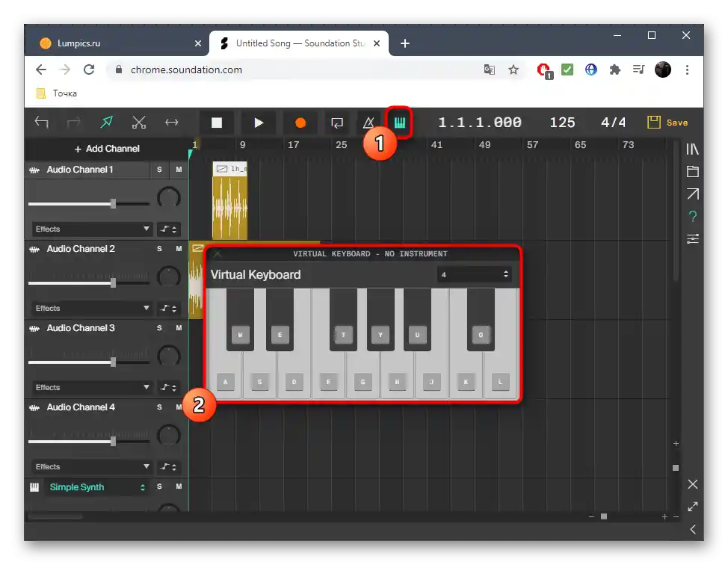Select the scissors cut tool

click(x=139, y=123)
